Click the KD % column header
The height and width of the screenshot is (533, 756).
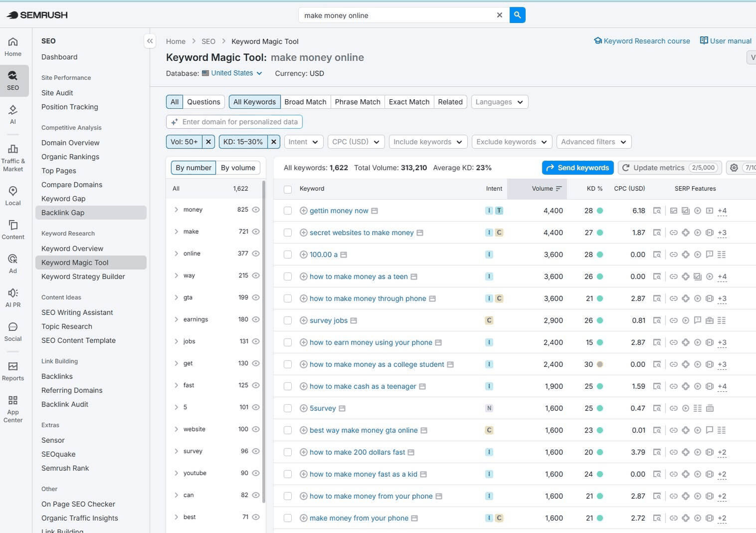click(x=594, y=188)
